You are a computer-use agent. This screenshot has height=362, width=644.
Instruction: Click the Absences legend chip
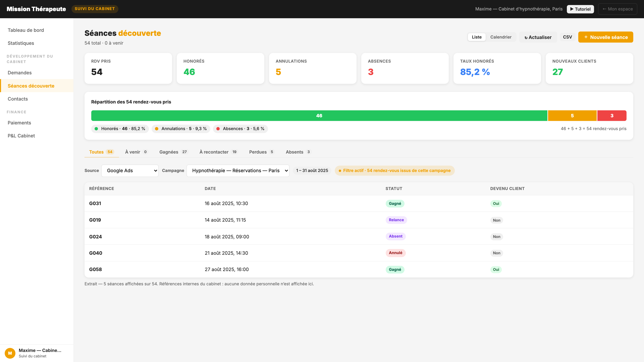(x=240, y=129)
